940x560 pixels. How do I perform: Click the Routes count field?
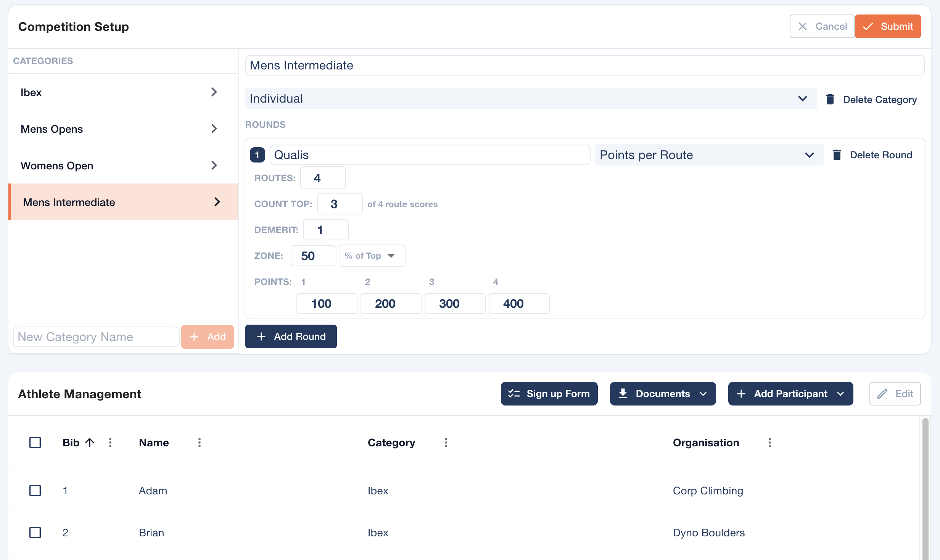(323, 178)
